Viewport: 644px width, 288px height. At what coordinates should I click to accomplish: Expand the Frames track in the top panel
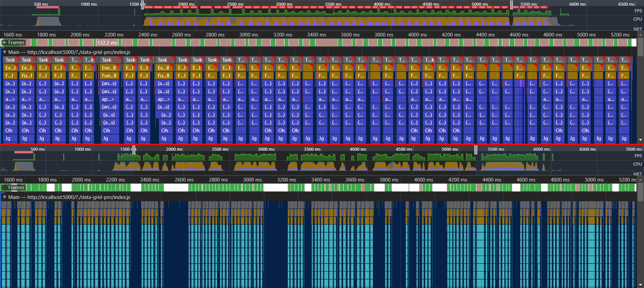(5, 43)
